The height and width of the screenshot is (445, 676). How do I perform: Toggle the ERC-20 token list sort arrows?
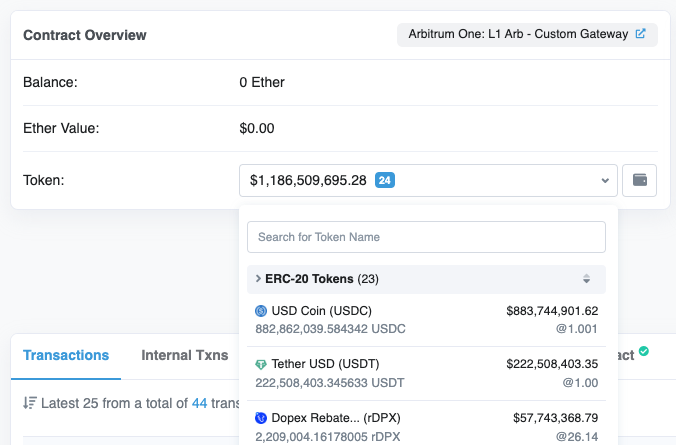point(586,279)
